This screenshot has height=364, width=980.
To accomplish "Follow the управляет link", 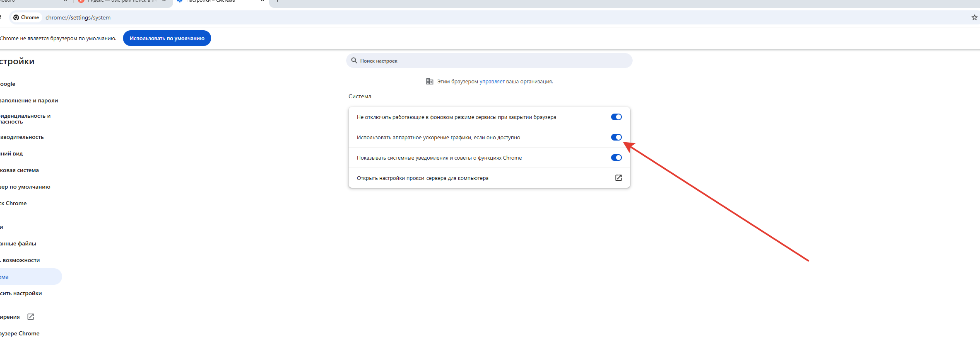I will 492,82.
